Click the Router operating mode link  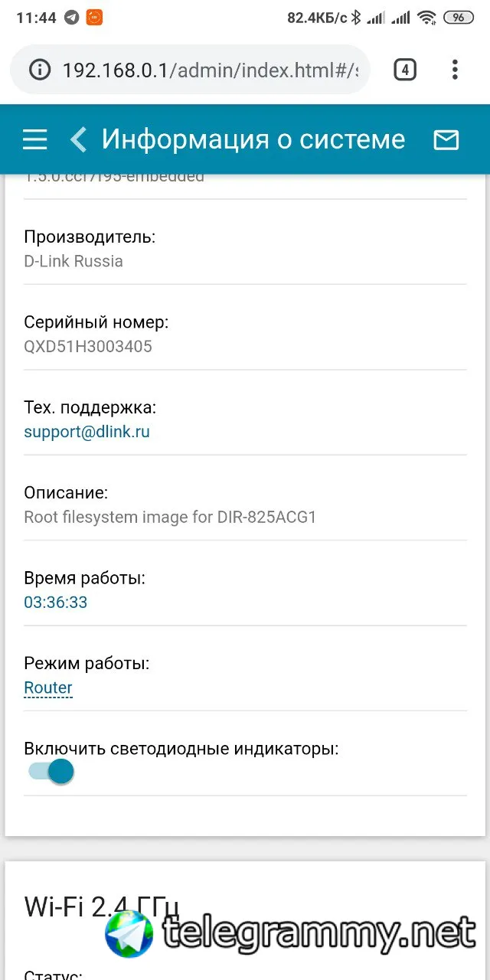48,688
